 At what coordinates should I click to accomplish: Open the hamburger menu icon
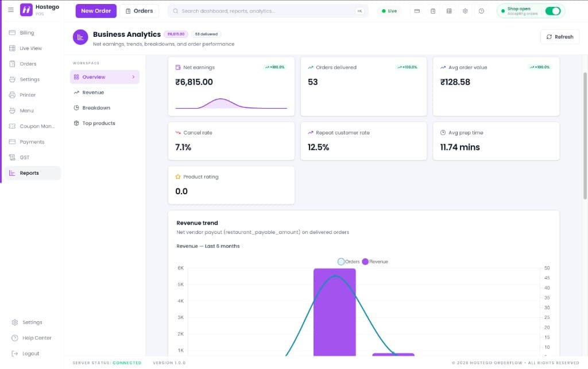pos(11,10)
